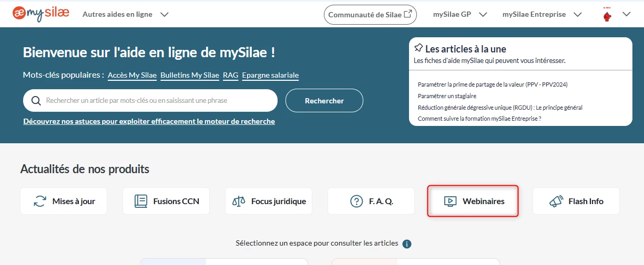
Task: Click the mySilae logo
Action: 41,14
